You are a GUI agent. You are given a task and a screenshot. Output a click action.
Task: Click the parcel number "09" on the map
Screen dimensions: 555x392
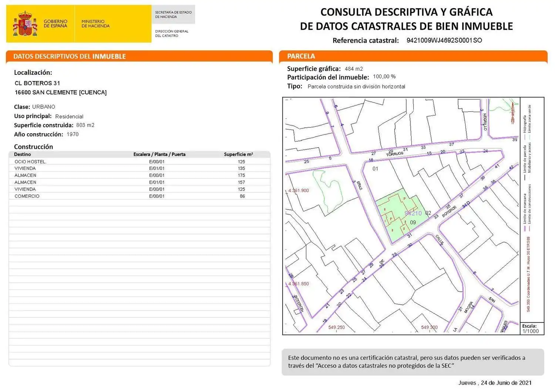coord(413,222)
